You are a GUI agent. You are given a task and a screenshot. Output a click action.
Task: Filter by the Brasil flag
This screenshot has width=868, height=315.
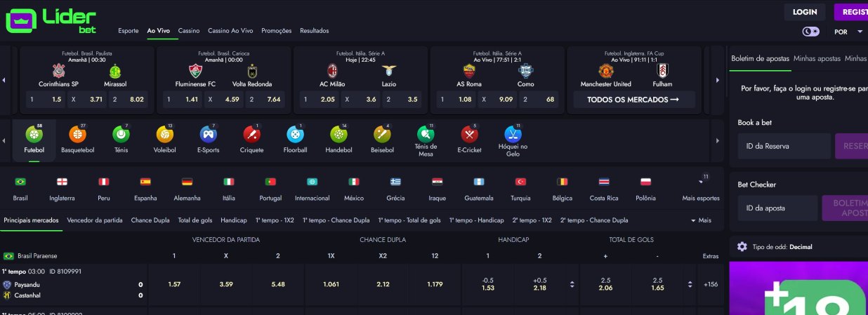click(20, 181)
